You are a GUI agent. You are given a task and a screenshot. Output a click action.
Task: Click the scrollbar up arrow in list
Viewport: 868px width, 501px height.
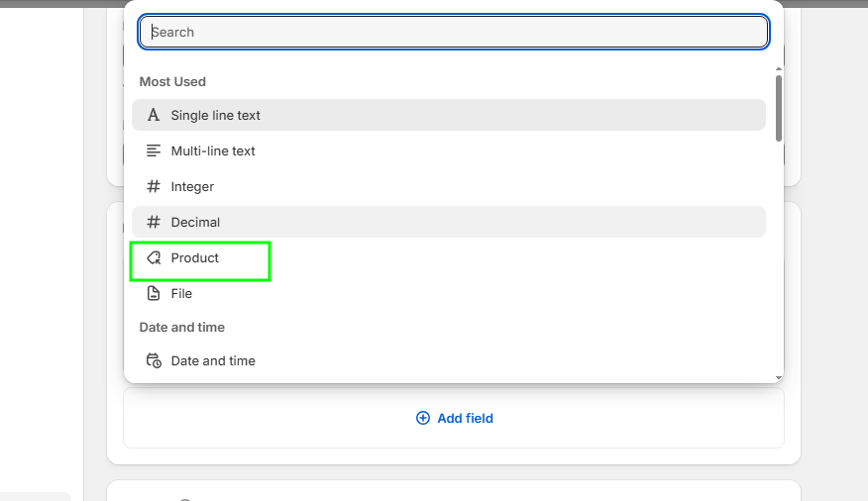779,67
